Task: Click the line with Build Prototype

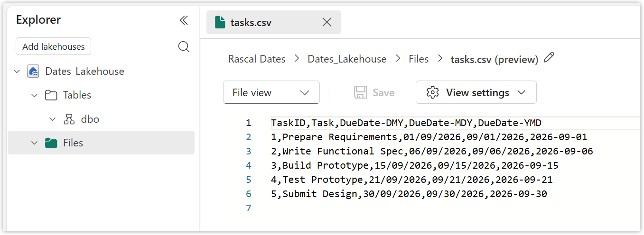Action: point(415,166)
